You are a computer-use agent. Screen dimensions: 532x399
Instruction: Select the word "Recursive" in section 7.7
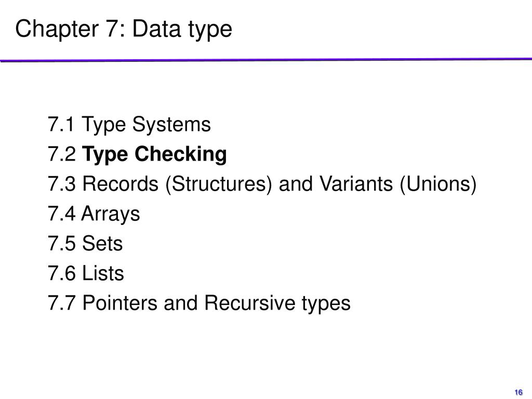coord(250,303)
